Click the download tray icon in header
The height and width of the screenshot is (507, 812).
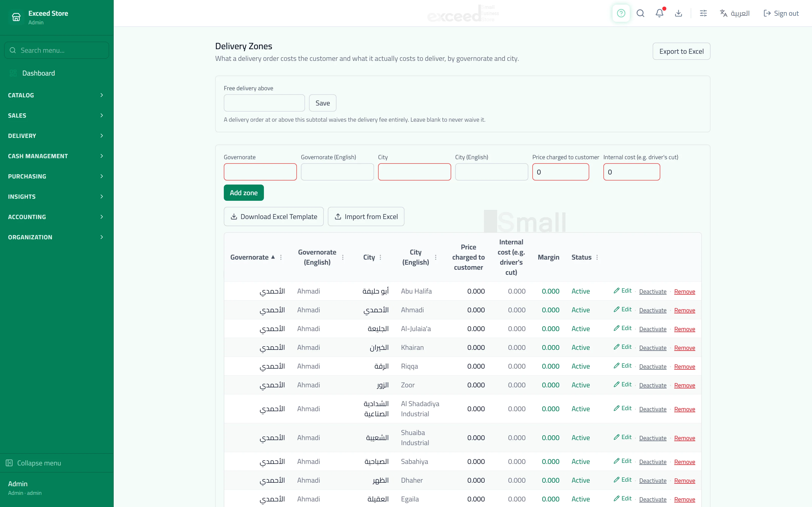[679, 13]
